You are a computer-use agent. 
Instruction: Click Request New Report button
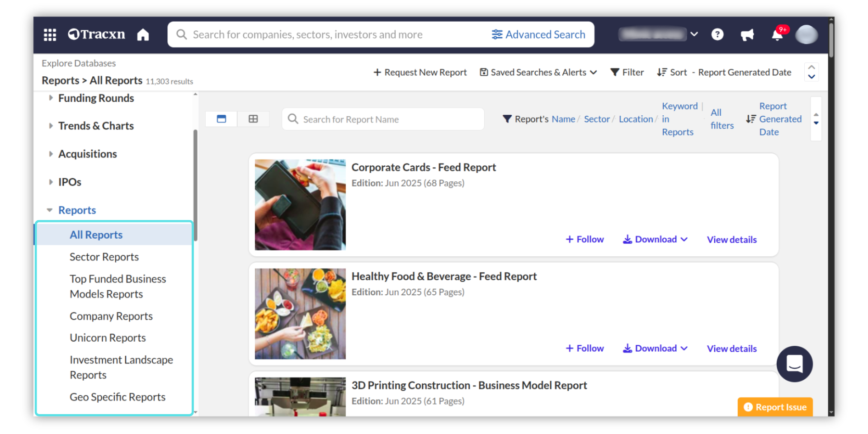[x=420, y=72]
